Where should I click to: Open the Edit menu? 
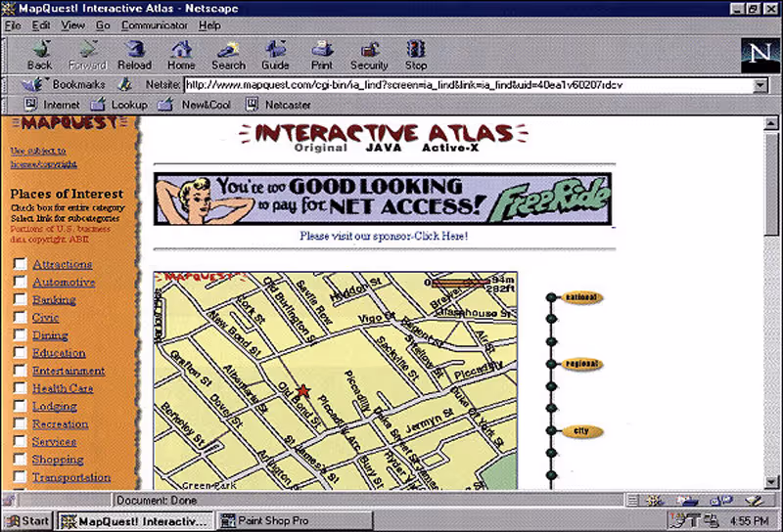click(x=41, y=25)
